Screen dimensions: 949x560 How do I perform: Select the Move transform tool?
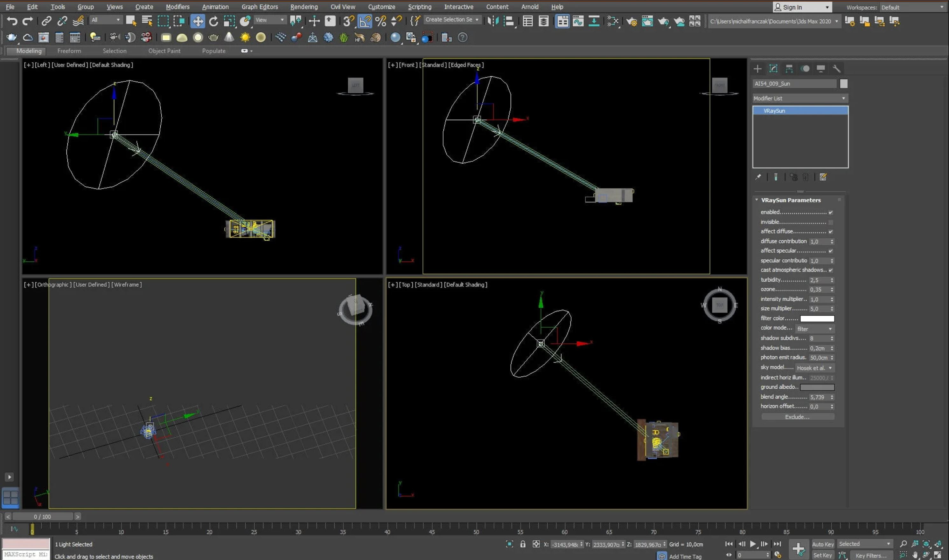(198, 21)
